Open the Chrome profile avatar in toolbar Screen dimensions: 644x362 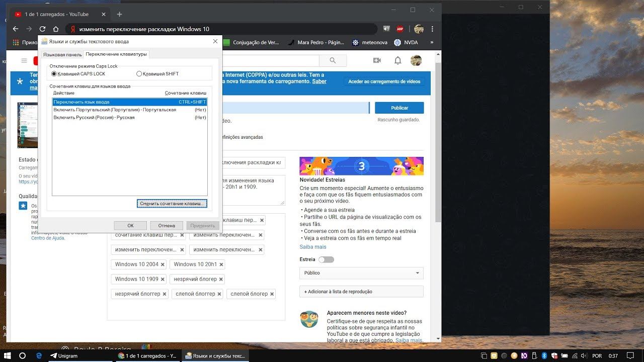[x=419, y=29]
